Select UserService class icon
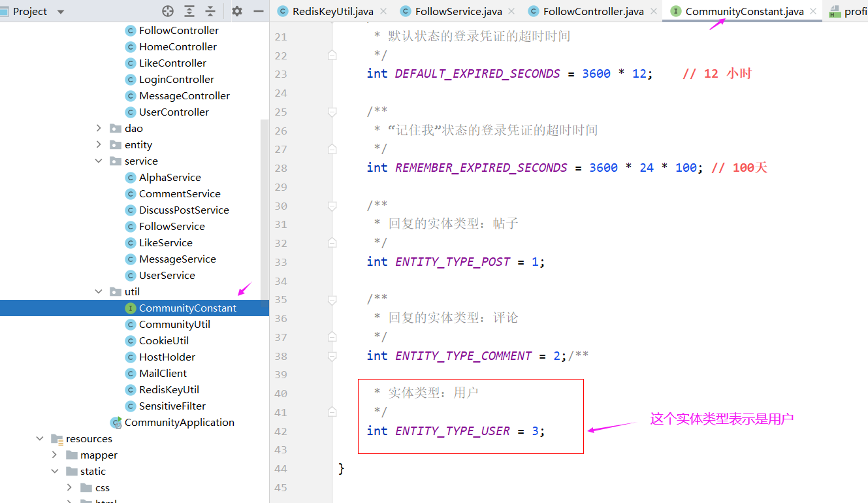 [130, 275]
